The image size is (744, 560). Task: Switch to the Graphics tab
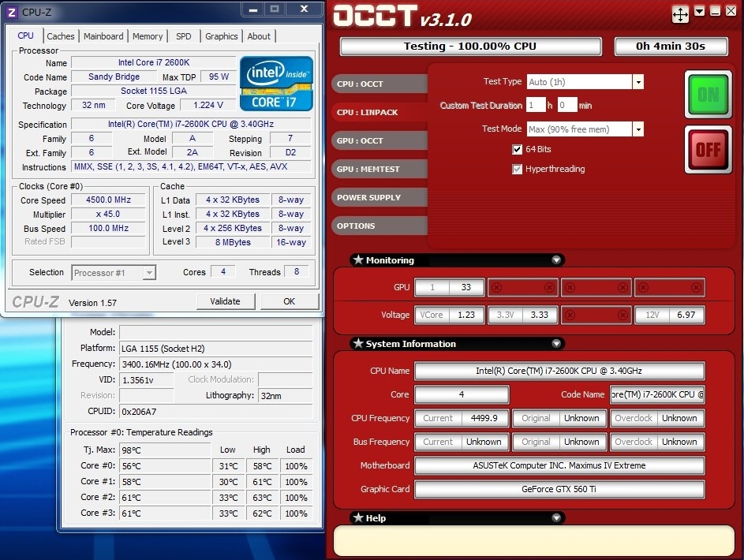click(222, 36)
